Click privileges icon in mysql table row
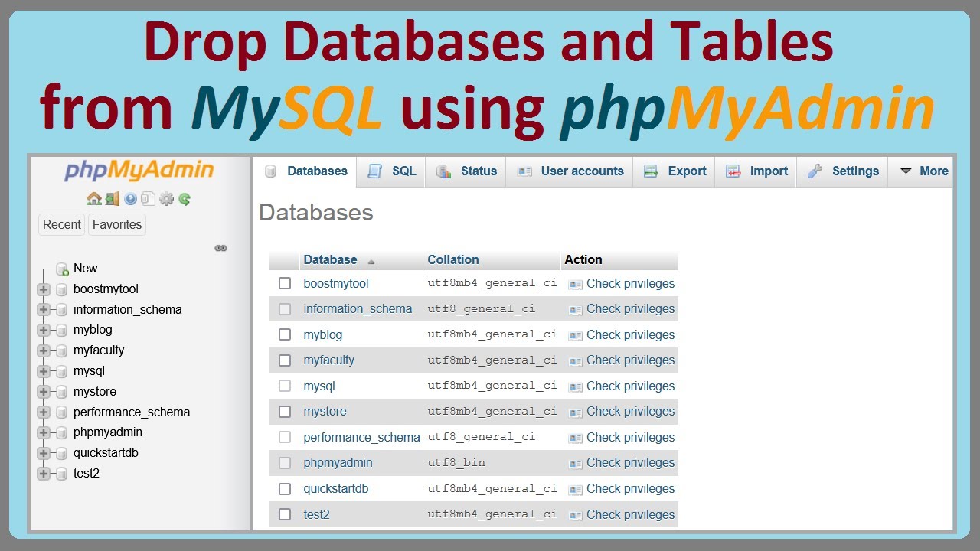 575,386
